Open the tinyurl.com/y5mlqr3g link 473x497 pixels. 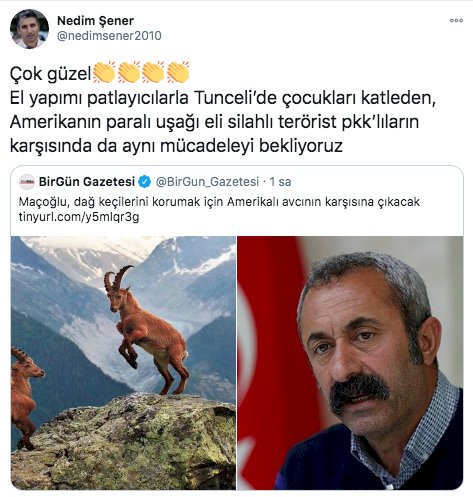pos(79,217)
